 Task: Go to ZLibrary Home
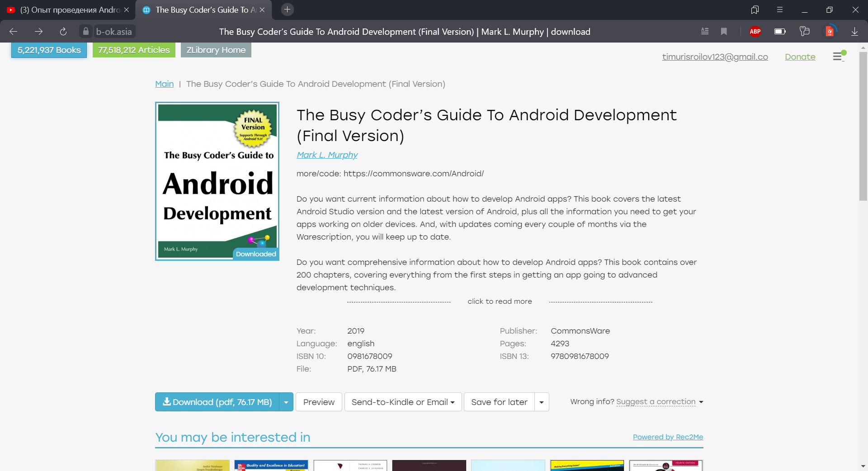click(x=216, y=50)
